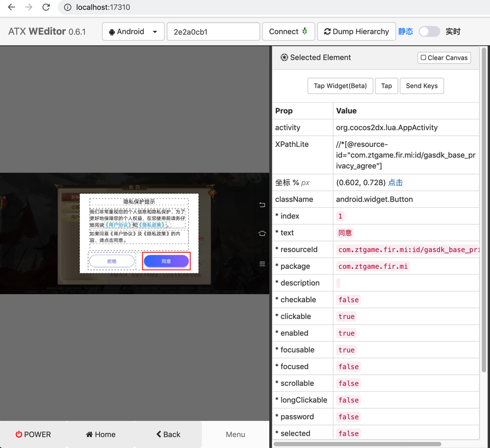The image size is (490, 448).
Task: Go back in browser history
Action: tap(11, 7)
